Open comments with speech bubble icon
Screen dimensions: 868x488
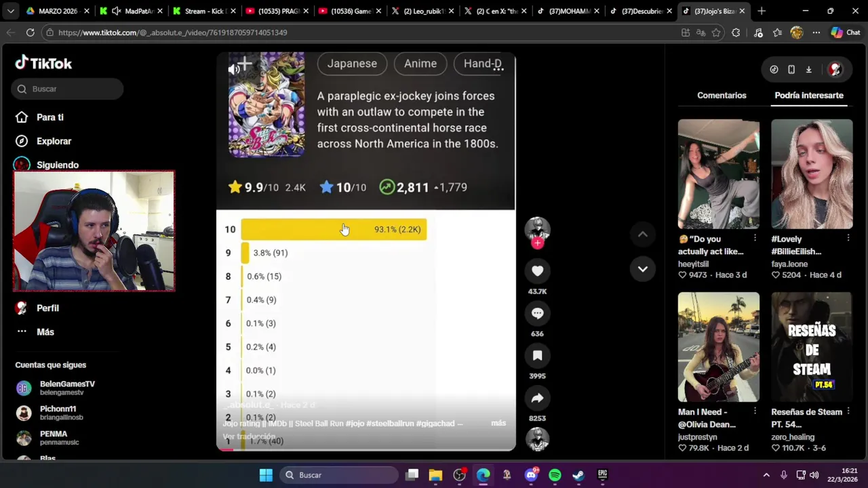click(537, 313)
